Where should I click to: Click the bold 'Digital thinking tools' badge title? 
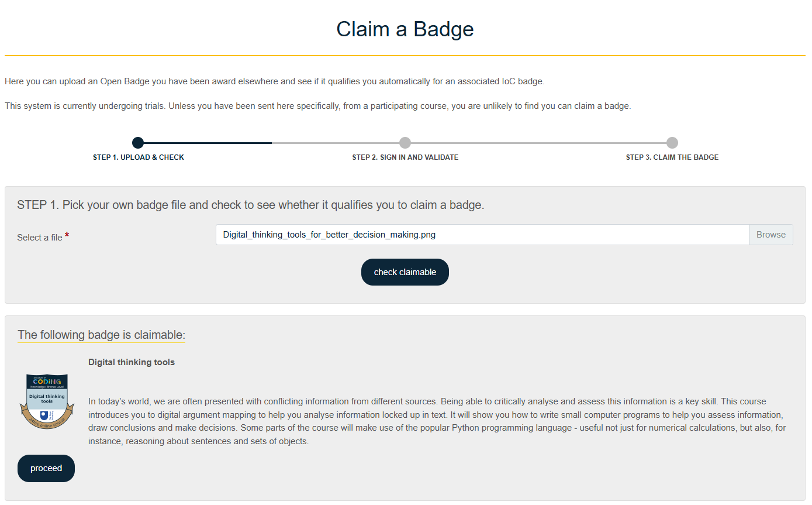[x=132, y=362]
